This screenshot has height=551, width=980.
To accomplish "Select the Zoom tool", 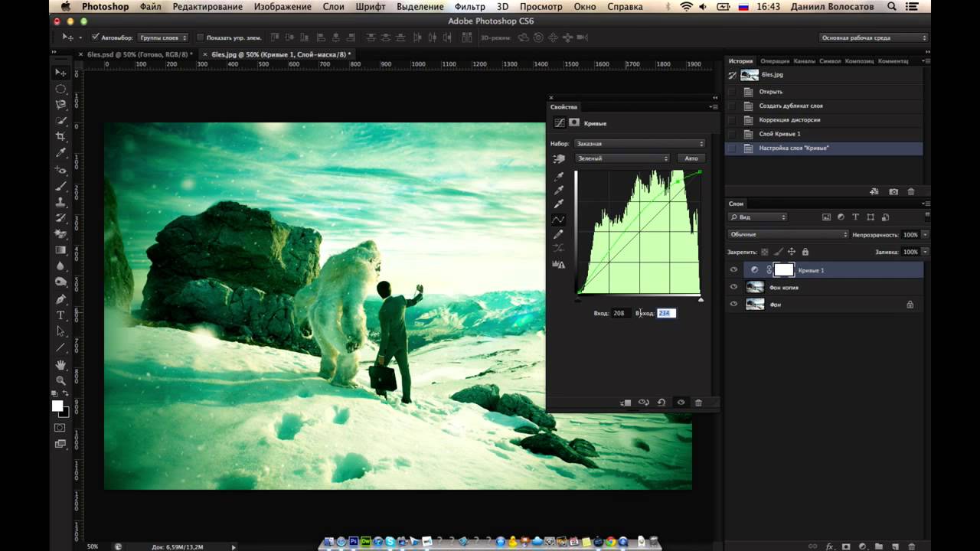I will pyautogui.click(x=60, y=380).
